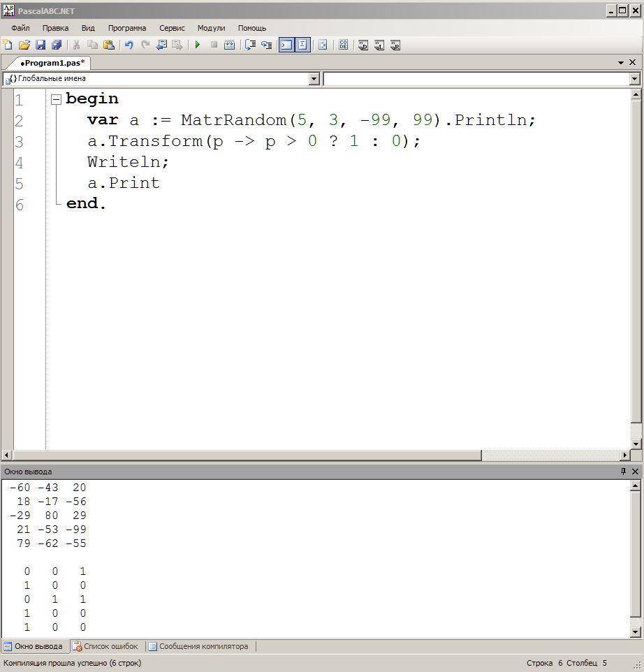Open the Программа menu
The width and height of the screenshot is (644, 672).
click(x=127, y=28)
